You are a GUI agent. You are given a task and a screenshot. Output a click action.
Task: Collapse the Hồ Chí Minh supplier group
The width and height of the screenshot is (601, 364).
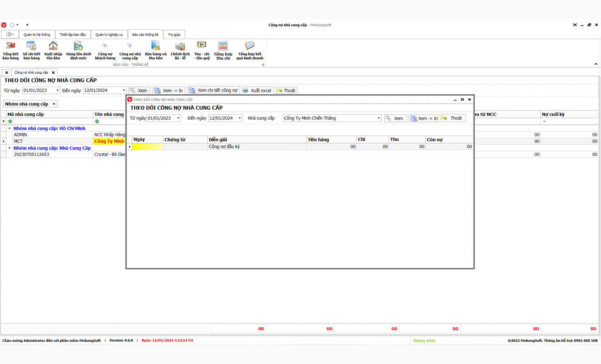pos(10,129)
